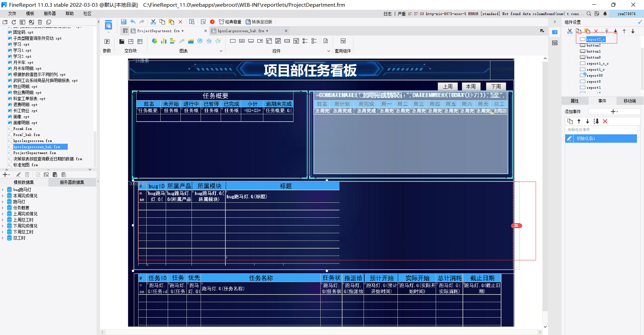The image size is (644, 335).
Task: Select report1_c_c in component tree
Action: point(597,63)
